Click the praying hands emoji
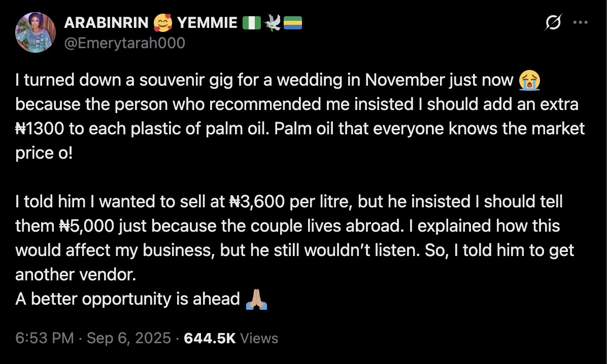The image size is (607, 364). [256, 299]
